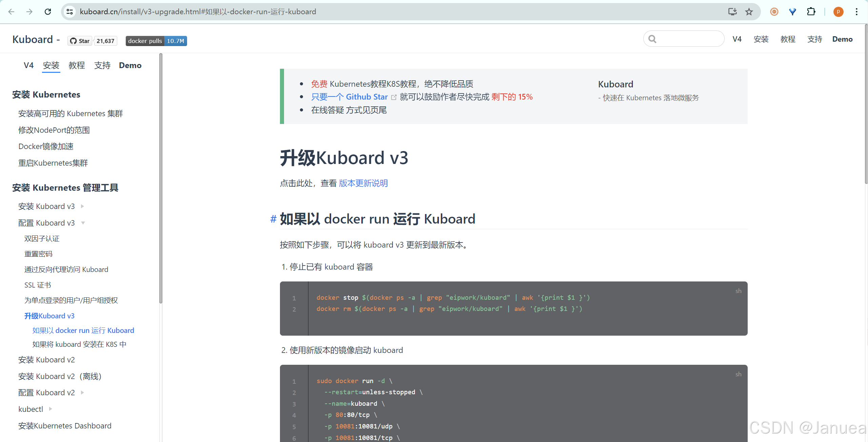Select Demo tab in sidebar
This screenshot has height=442, width=868.
tap(130, 65)
